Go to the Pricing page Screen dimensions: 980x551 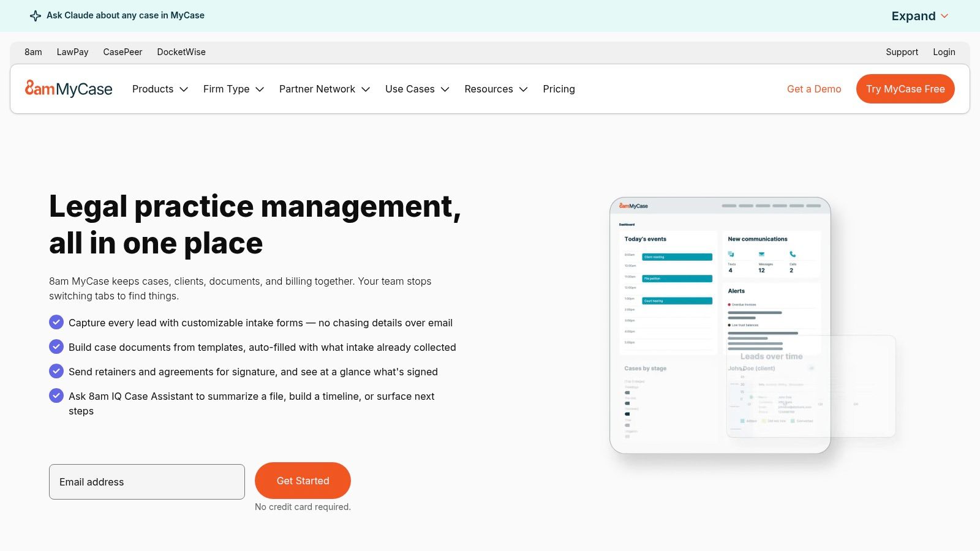[x=559, y=89]
